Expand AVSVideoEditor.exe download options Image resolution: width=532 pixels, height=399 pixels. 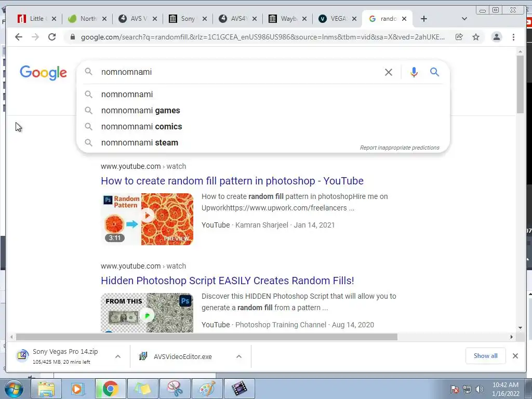click(x=239, y=356)
